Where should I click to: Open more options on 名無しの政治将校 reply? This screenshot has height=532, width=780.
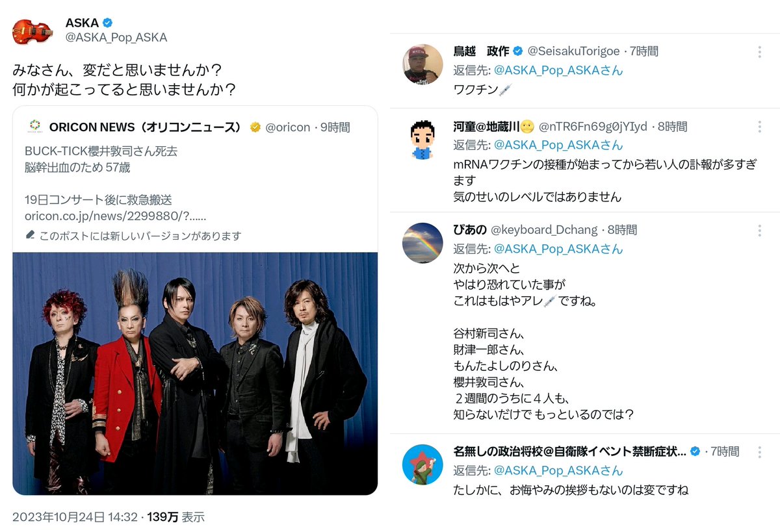pyautogui.click(x=760, y=451)
